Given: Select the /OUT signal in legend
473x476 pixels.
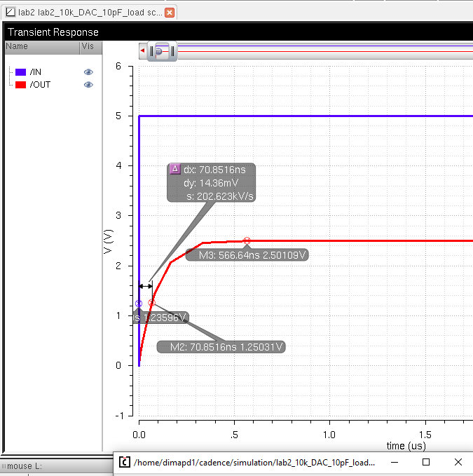Looking at the screenshot, I should point(41,85).
